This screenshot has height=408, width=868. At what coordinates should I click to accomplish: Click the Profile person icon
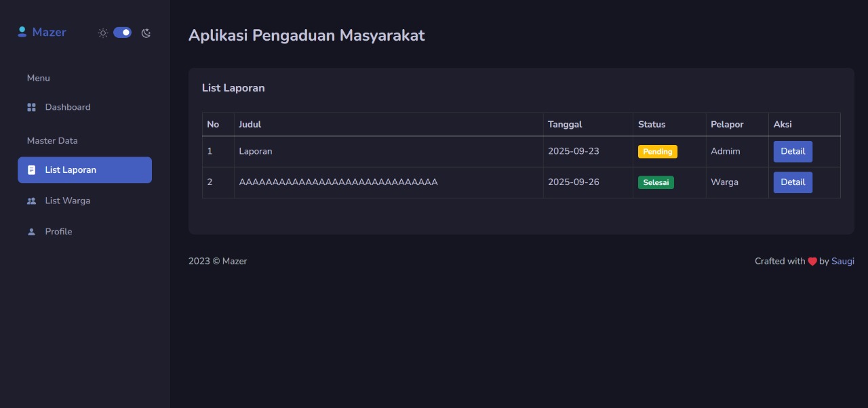tap(31, 232)
